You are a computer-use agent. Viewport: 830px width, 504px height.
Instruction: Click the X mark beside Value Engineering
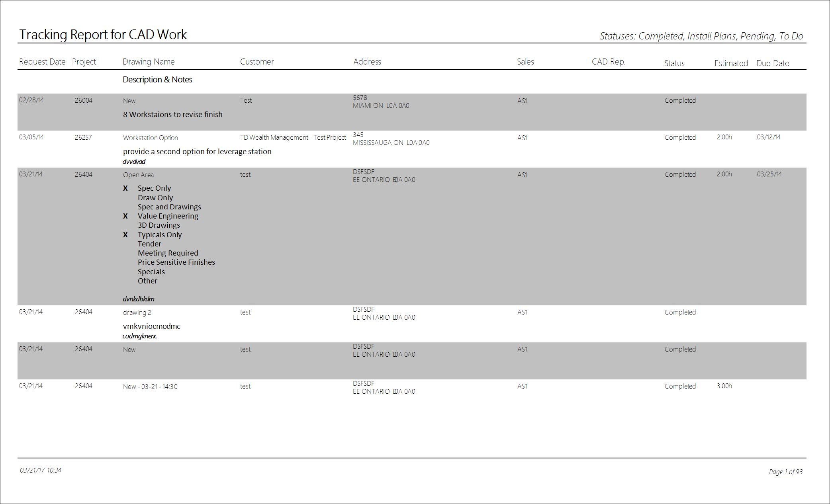(x=125, y=216)
